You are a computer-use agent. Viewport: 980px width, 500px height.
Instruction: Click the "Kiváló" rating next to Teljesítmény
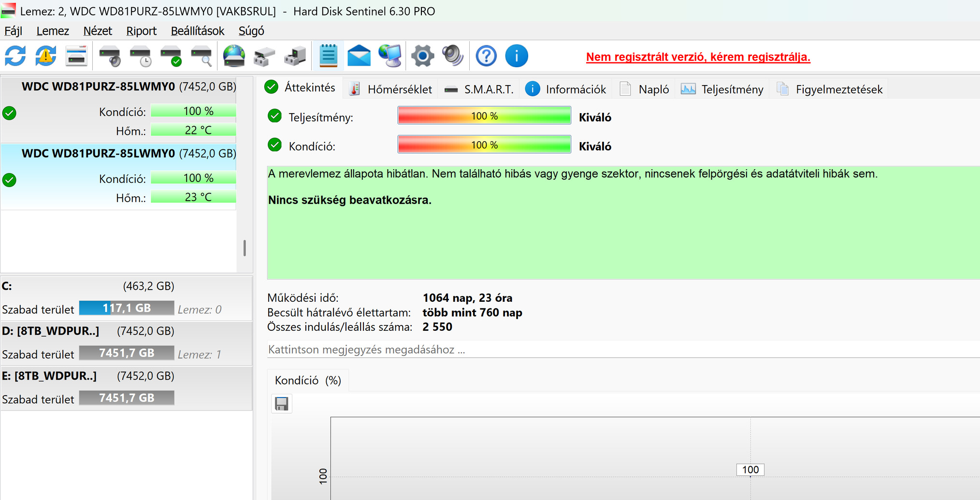pyautogui.click(x=595, y=117)
